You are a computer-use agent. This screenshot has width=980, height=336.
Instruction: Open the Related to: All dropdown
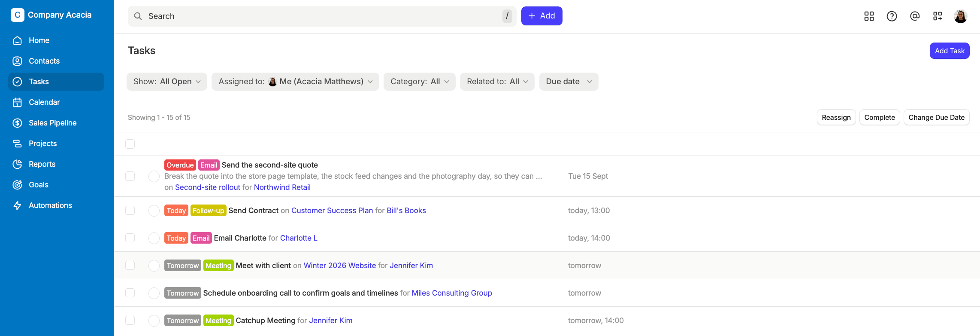click(x=497, y=82)
